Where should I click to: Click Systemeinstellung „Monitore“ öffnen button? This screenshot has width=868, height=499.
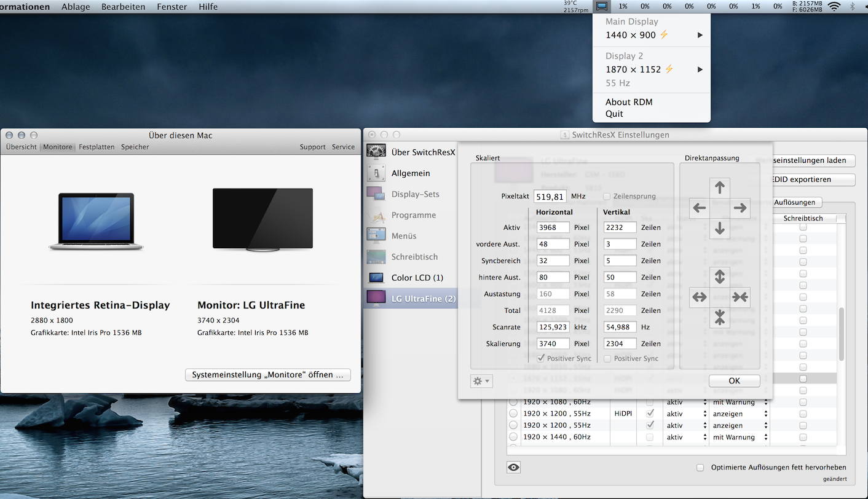point(268,375)
